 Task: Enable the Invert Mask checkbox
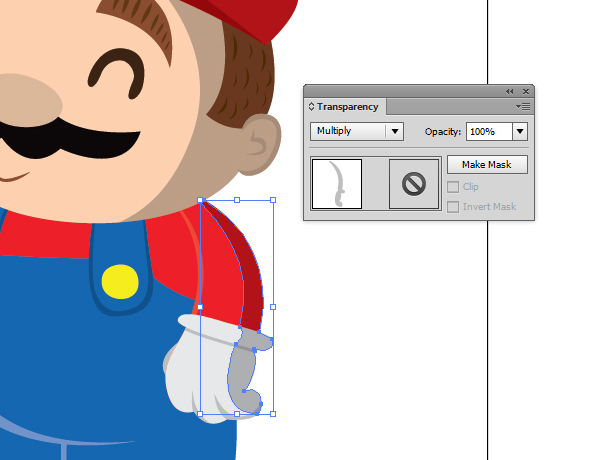tap(453, 207)
